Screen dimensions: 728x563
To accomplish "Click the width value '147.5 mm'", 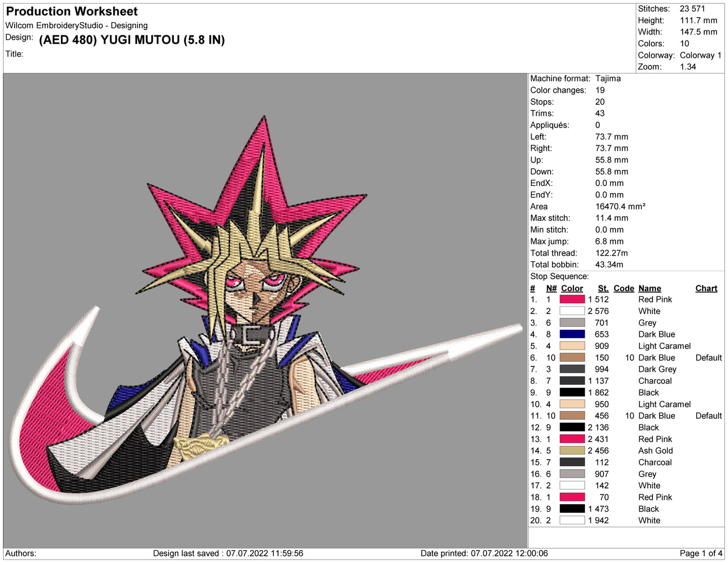I will [698, 32].
